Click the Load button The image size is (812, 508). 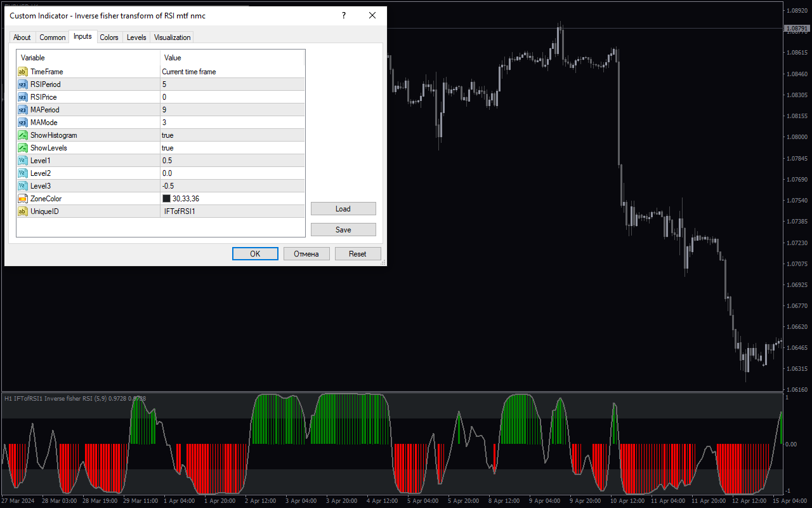click(343, 209)
